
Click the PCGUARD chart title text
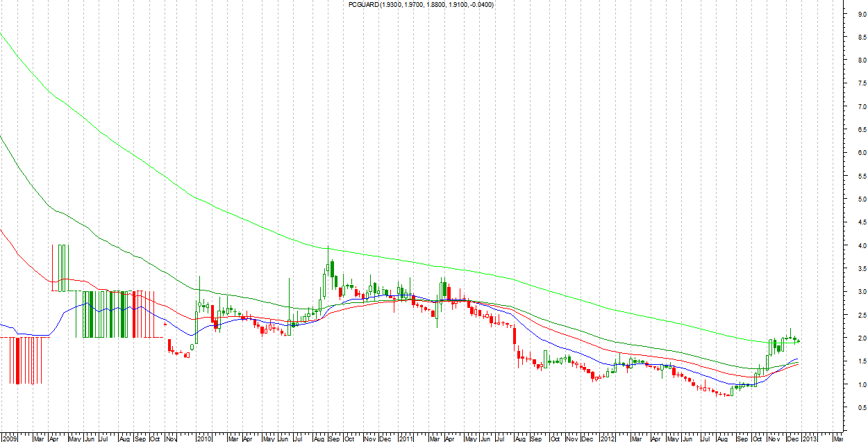tap(421, 5)
